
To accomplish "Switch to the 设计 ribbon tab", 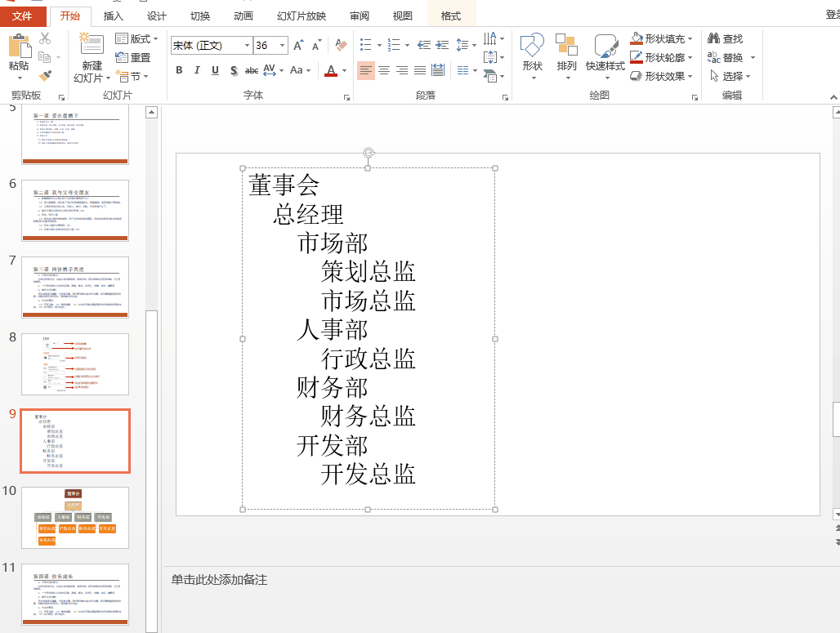I will pyautogui.click(x=156, y=15).
